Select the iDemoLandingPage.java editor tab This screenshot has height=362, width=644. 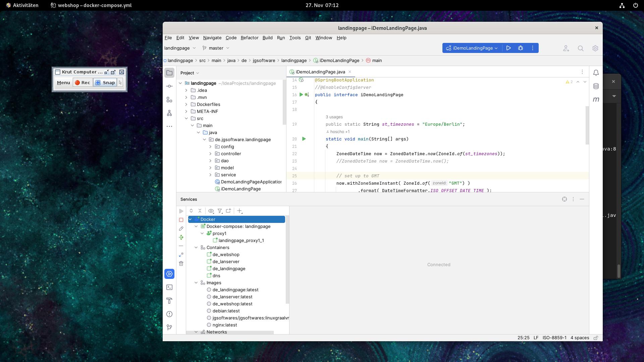(320, 72)
